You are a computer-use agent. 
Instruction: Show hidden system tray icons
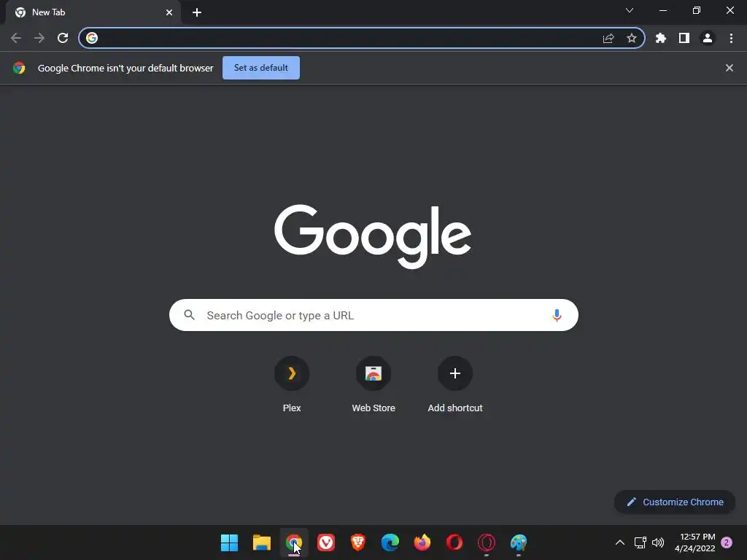point(620,542)
